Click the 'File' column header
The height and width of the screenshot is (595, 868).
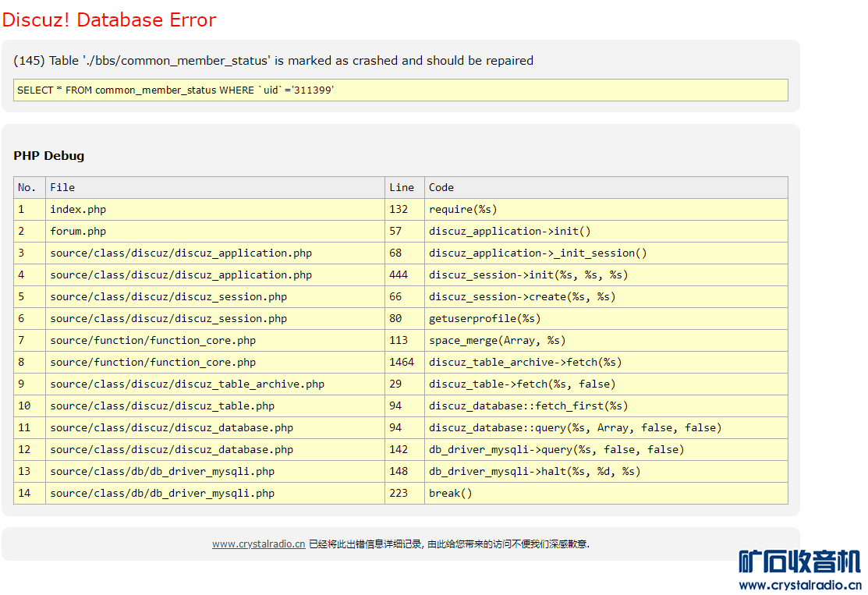[x=215, y=188]
